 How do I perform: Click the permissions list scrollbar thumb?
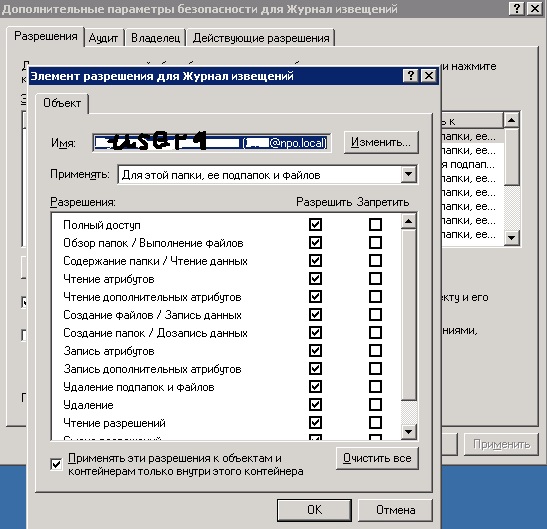click(x=409, y=314)
